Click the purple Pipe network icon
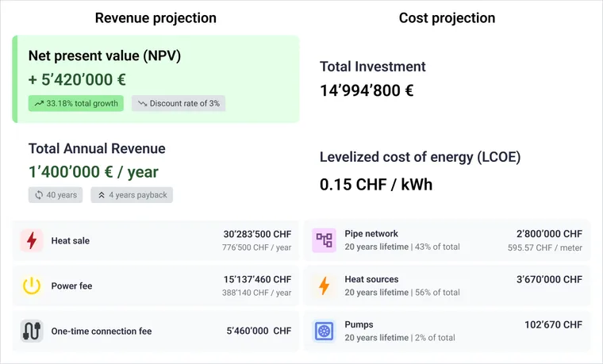Image resolution: width=603 pixels, height=364 pixels. click(324, 240)
